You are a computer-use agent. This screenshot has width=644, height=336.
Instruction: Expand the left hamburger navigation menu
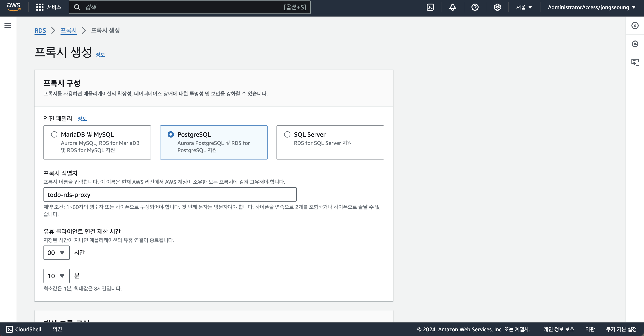click(8, 26)
